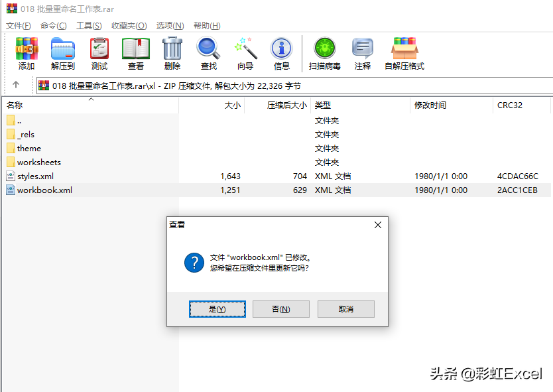Viewport: 553px width, 392px height.
Task: Select the styles.xml file name
Action: [x=35, y=176]
